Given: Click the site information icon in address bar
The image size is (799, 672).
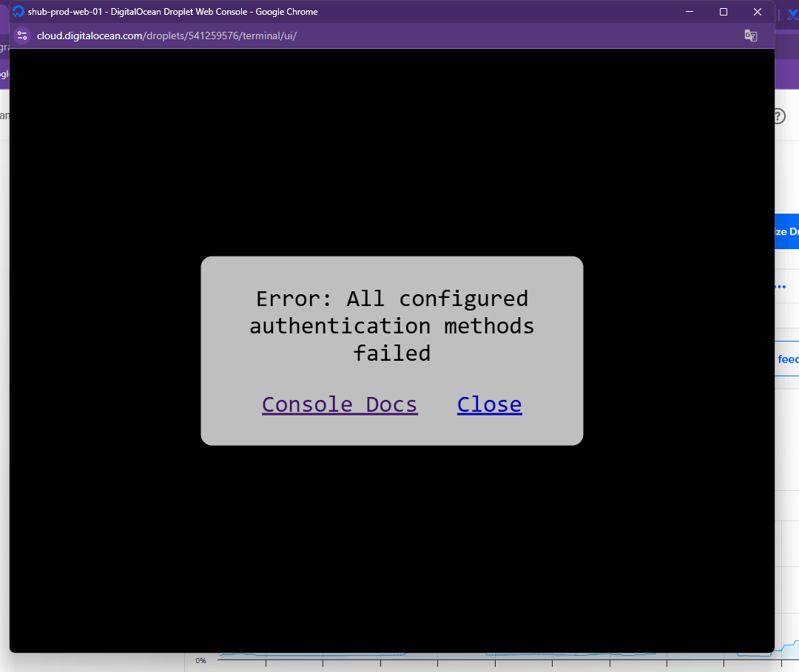Looking at the screenshot, I should pyautogui.click(x=22, y=35).
